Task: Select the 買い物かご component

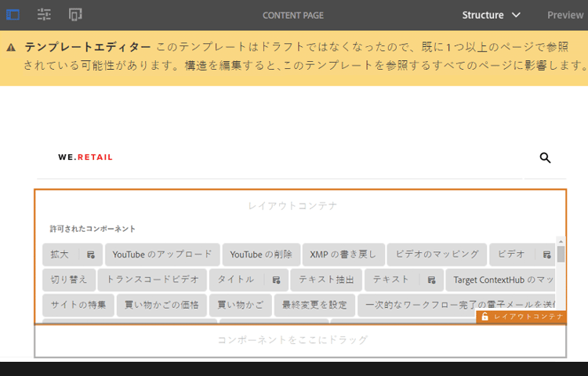Action: pos(241,305)
